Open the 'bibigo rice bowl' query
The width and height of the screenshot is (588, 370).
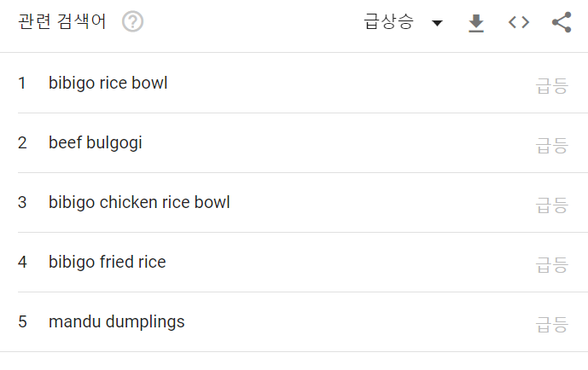tap(108, 84)
